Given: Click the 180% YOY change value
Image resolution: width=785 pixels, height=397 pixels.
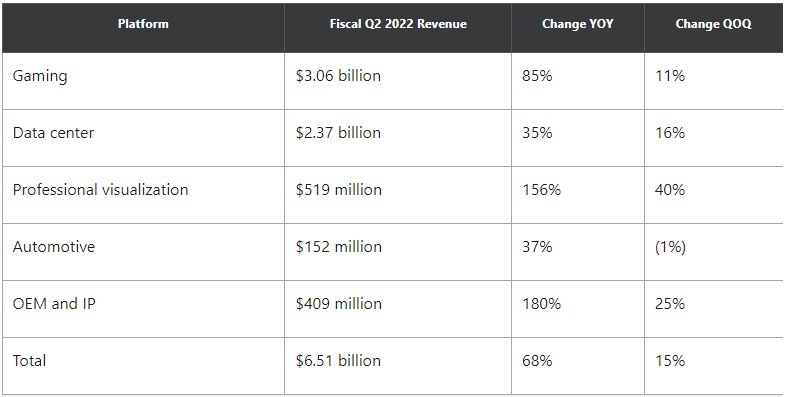Looking at the screenshot, I should click(542, 304).
